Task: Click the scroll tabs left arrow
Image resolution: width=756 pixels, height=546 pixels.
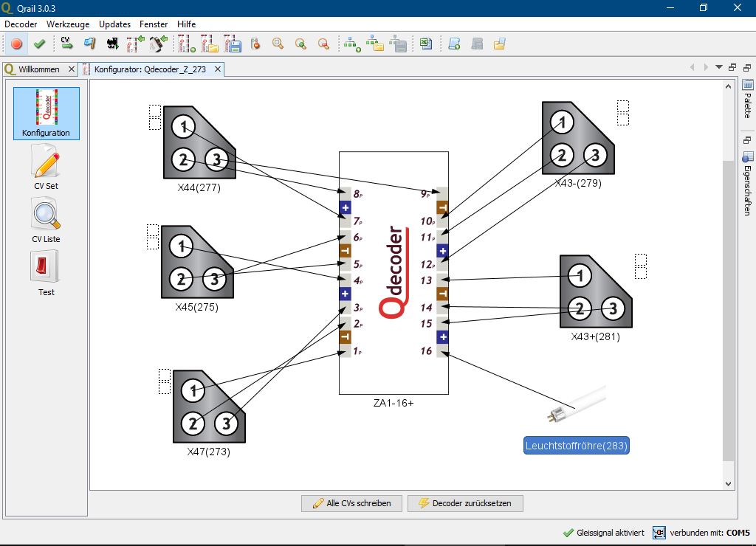Action: click(693, 67)
